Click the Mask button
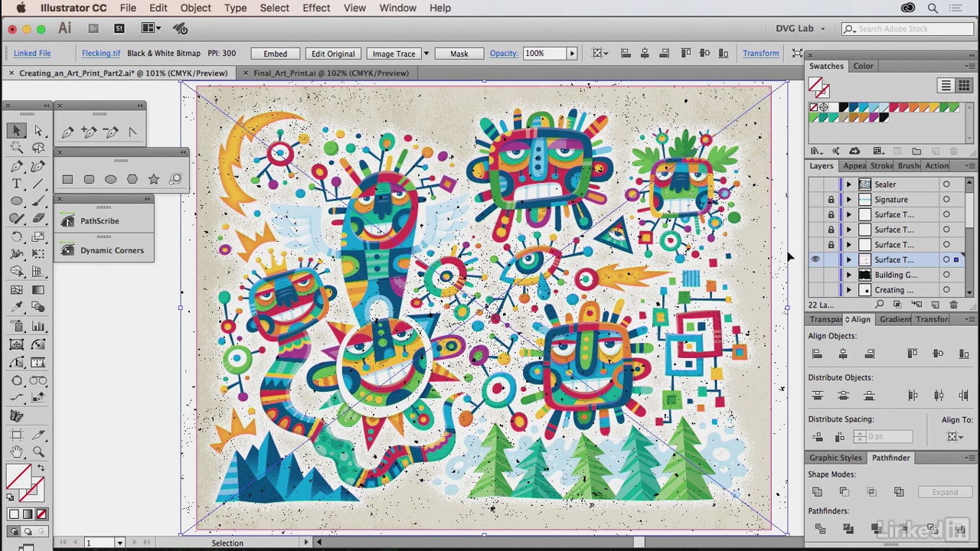This screenshot has height=551, width=980. [459, 54]
